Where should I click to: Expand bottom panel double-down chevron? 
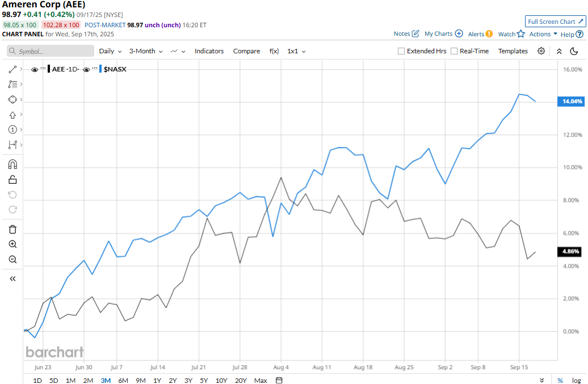(x=541, y=380)
